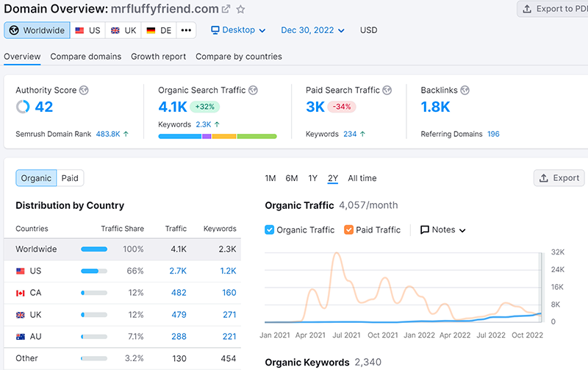
Task: Click the Organic Search Traffic globe icon
Action: pos(254,90)
